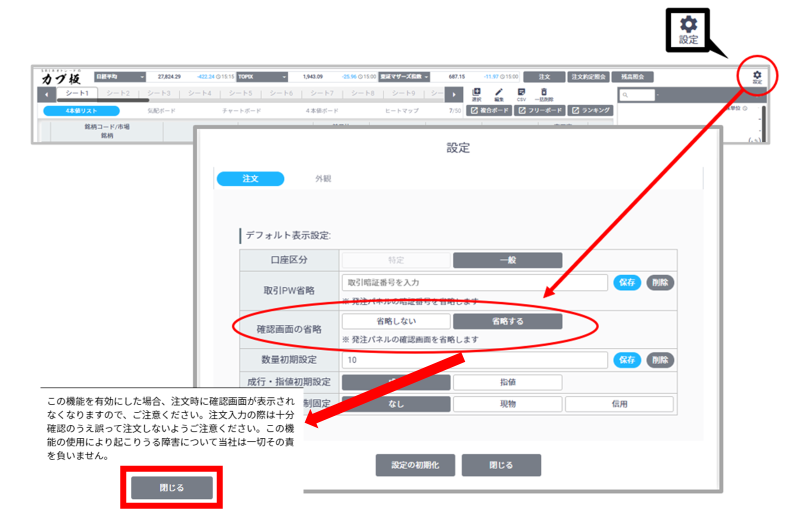Image resolution: width=798 pixels, height=532 pixels.
Task: Open the ランキング popup button
Action: [590, 110]
